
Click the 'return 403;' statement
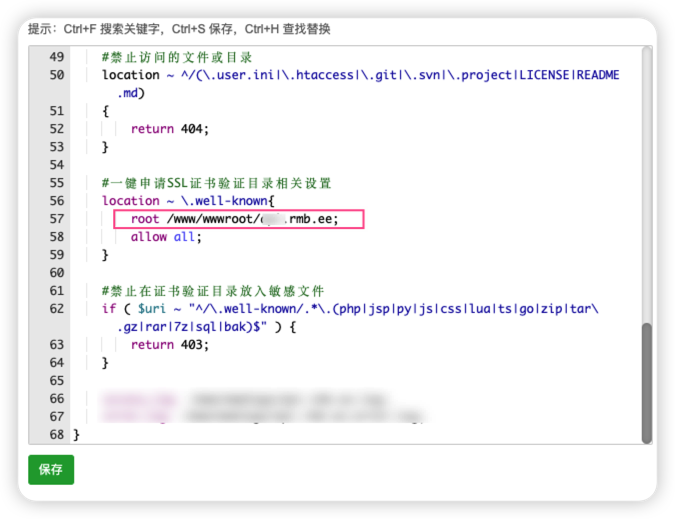click(170, 345)
